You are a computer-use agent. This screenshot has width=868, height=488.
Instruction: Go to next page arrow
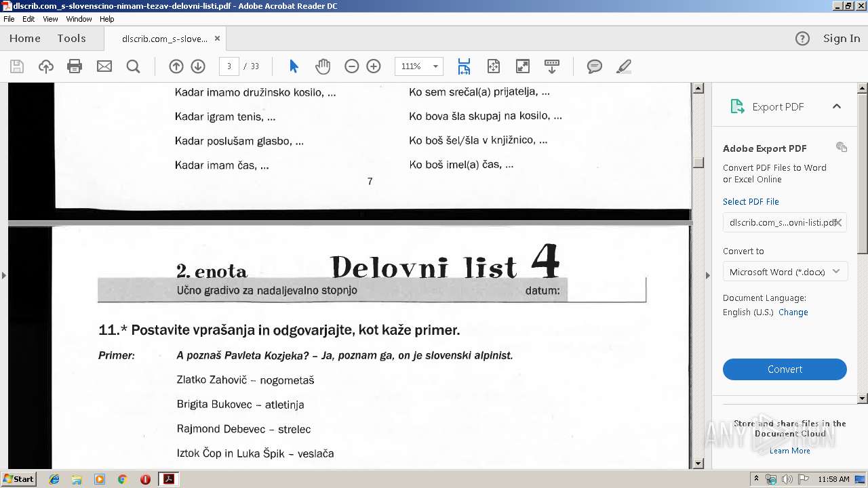[198, 66]
